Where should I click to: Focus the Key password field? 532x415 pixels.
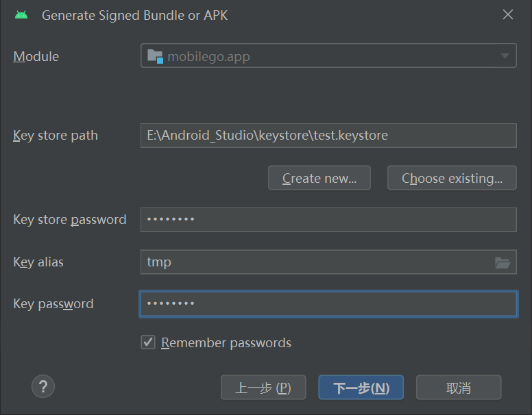[328, 304]
